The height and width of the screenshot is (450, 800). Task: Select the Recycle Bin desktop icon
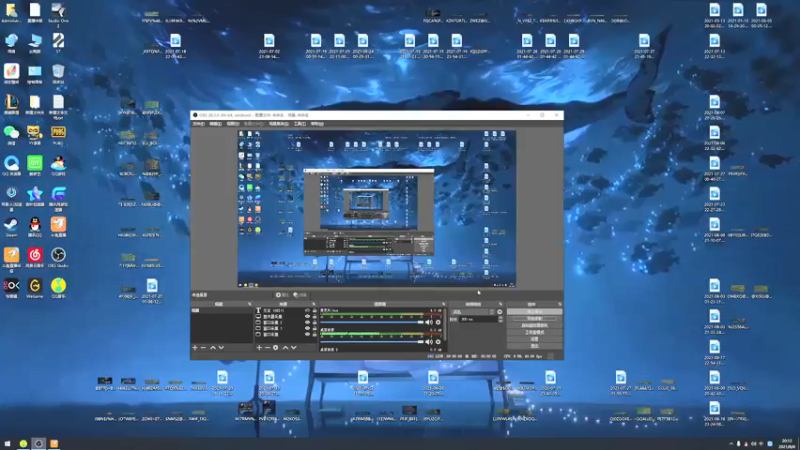tap(58, 74)
